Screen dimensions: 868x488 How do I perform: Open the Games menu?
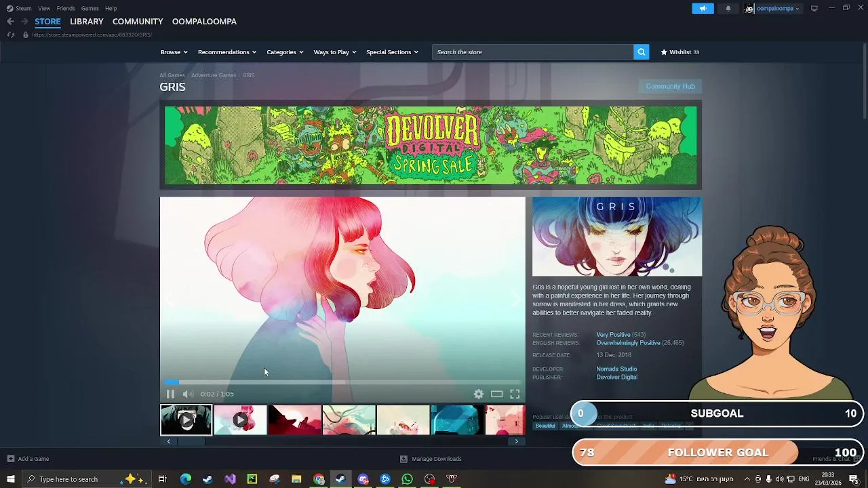coord(90,8)
